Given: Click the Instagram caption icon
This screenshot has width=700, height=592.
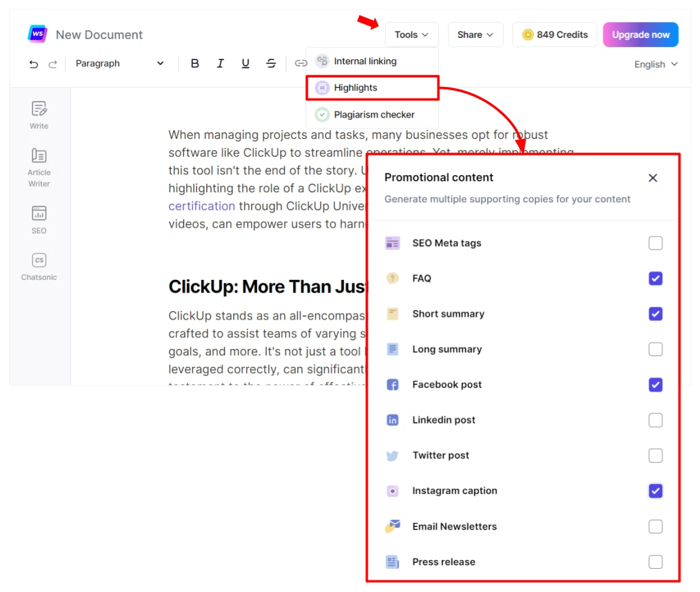Looking at the screenshot, I should point(392,491).
